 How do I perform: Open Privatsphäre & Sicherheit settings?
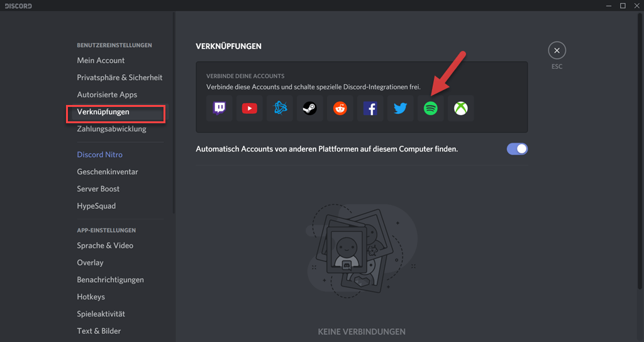[x=119, y=77]
